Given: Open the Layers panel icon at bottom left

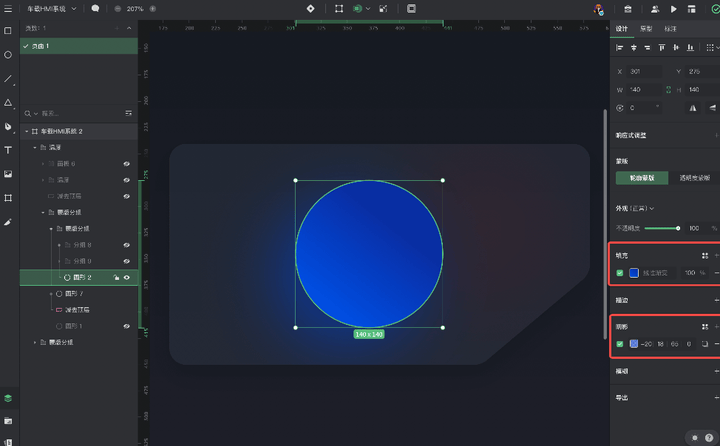Looking at the screenshot, I should [x=8, y=398].
